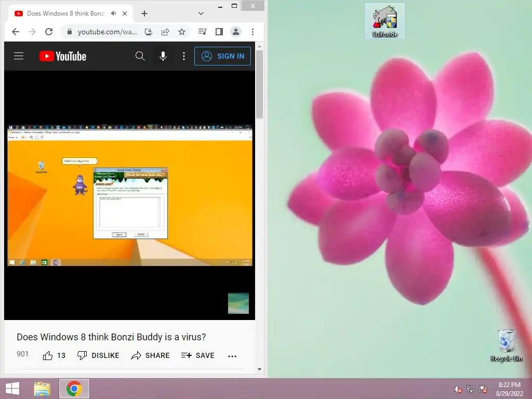This screenshot has height=399, width=532.
Task: Click the SIGN IN button
Action: [x=222, y=56]
